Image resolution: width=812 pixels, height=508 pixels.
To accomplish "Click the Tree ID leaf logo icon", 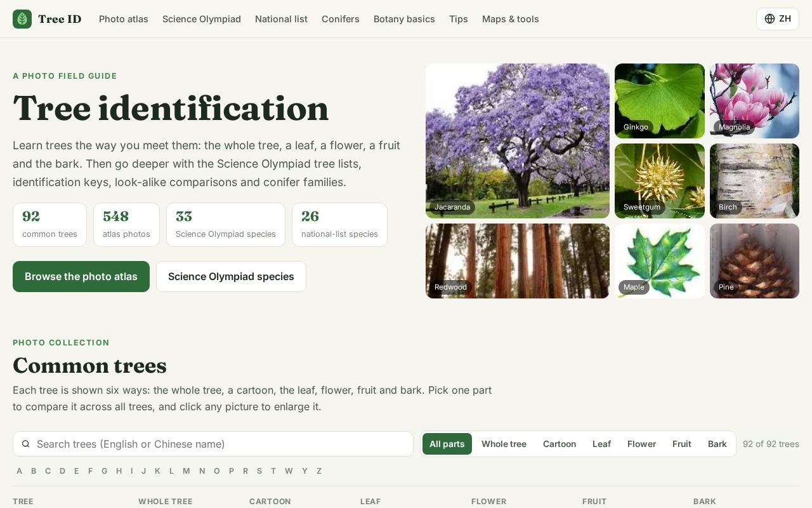I will pos(22,19).
